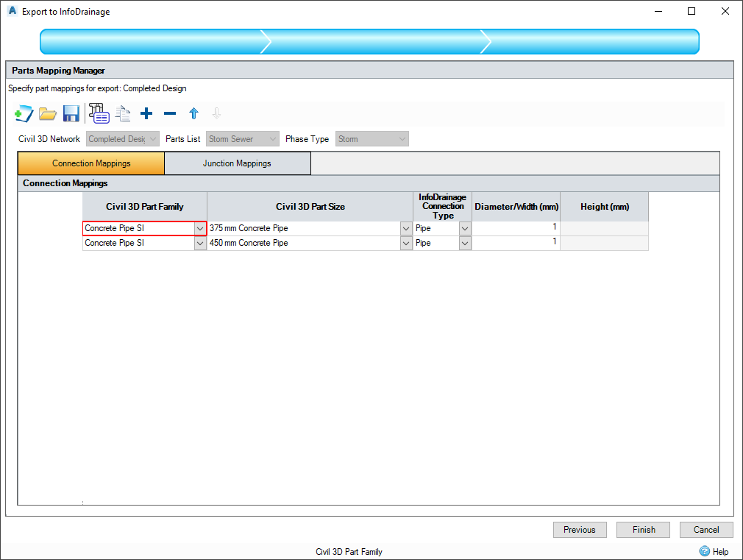Expand Part Family dropdown in 450 mm row
The image size is (743, 560).
point(200,244)
